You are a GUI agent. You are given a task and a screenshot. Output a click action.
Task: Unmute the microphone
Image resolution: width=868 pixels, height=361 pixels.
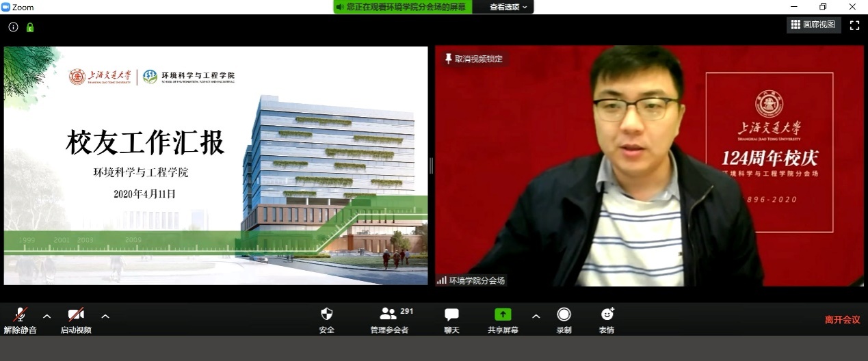pyautogui.click(x=21, y=315)
